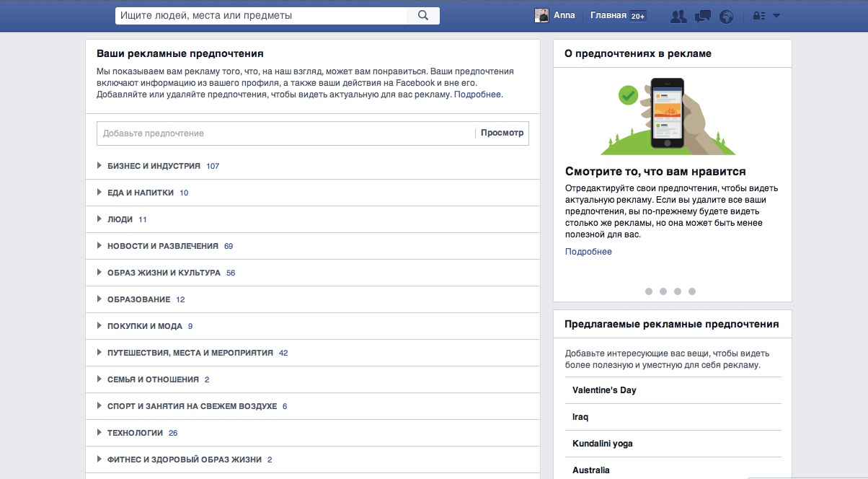Click the Предлагаемые рекламные предпочтения heading
This screenshot has height=479, width=868.
point(672,325)
